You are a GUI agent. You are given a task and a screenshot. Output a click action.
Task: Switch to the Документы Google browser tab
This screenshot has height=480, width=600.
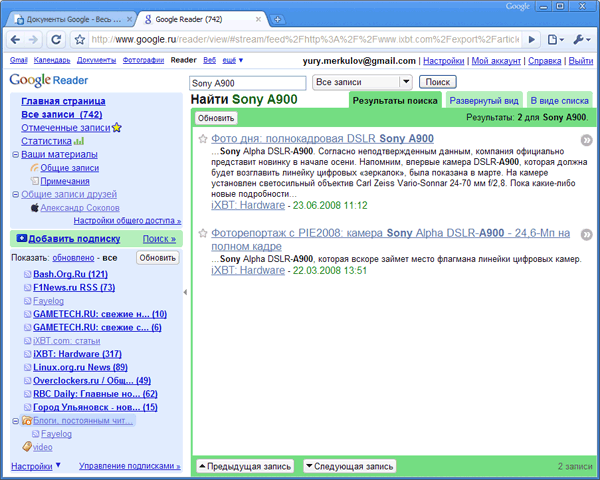(71, 19)
